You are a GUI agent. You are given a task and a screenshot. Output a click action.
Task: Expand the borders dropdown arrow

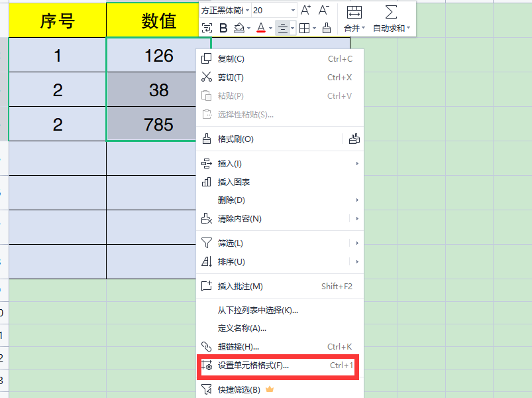pyautogui.click(x=314, y=28)
